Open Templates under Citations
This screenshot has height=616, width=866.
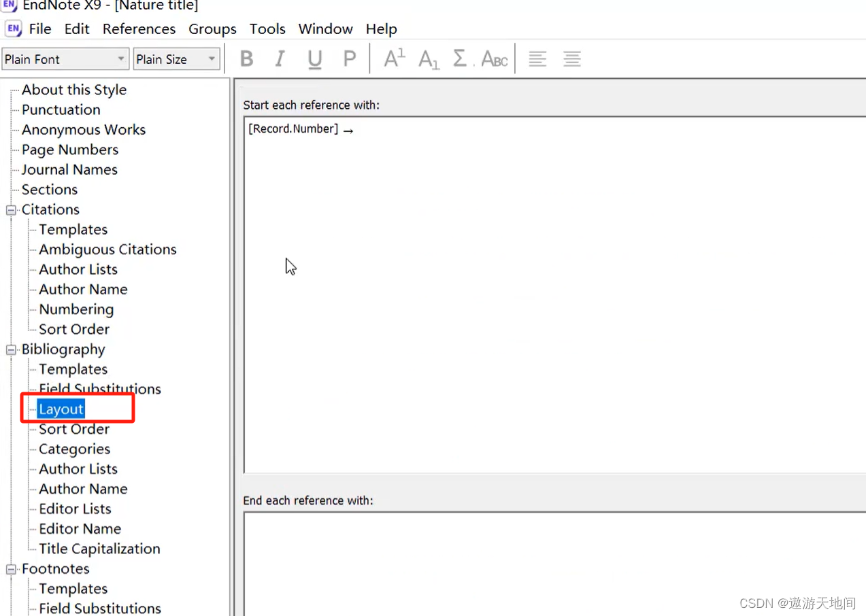click(x=73, y=229)
